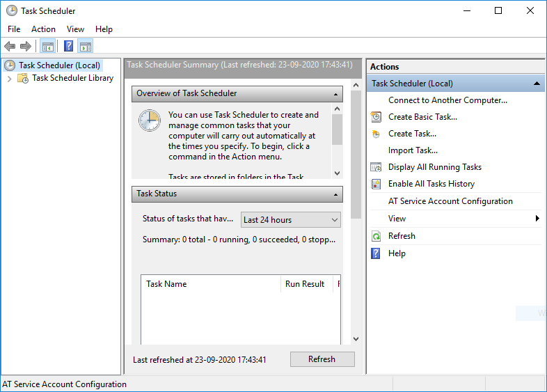
Task: Click the Forward arrow toolbar icon
Action: pyautogui.click(x=26, y=46)
